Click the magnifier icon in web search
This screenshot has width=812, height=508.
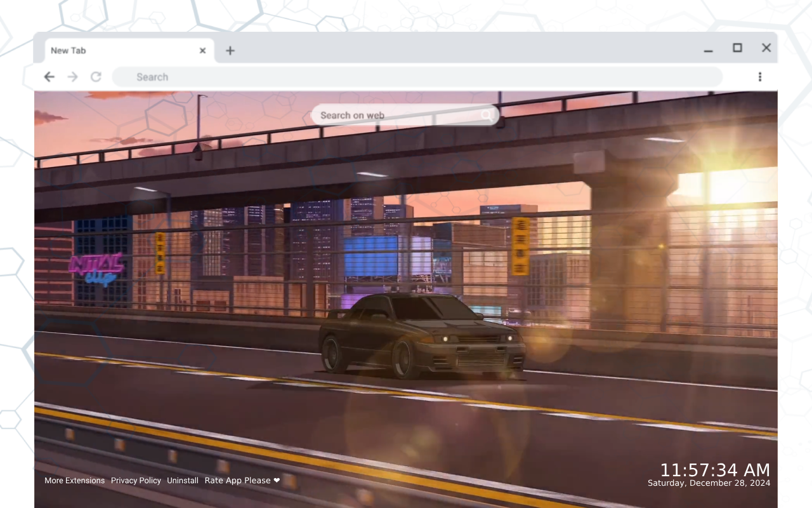pos(487,115)
